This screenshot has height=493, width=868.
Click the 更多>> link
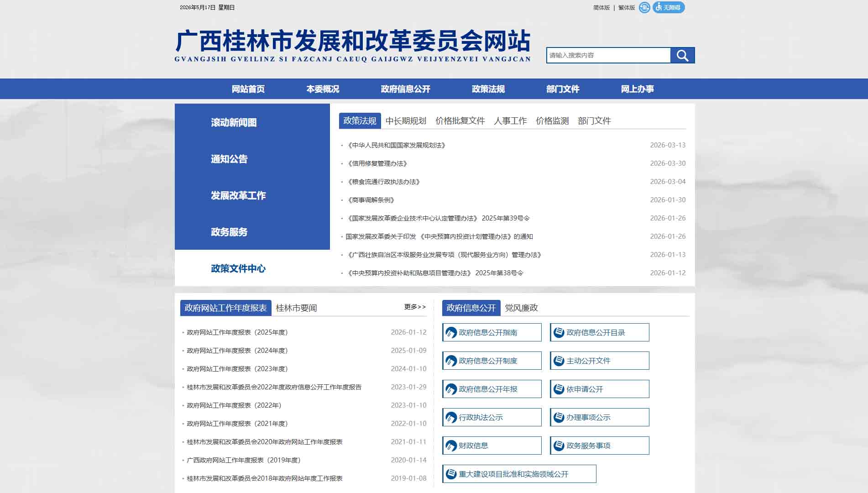click(415, 307)
